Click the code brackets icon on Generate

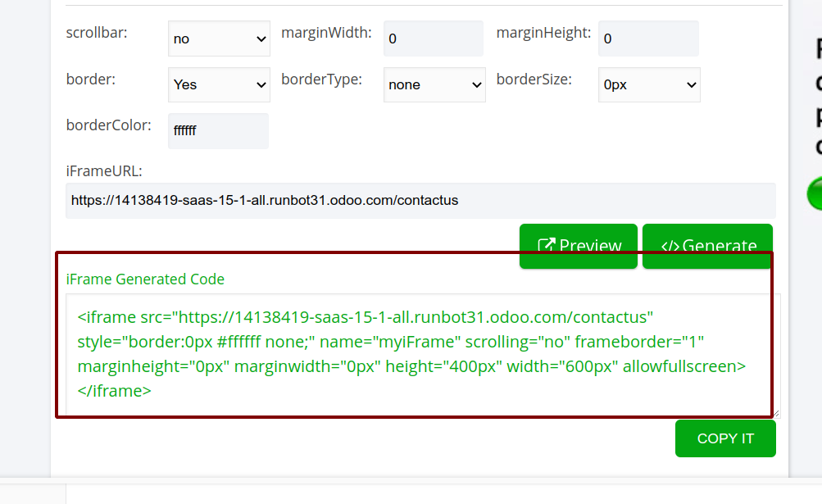(x=670, y=245)
